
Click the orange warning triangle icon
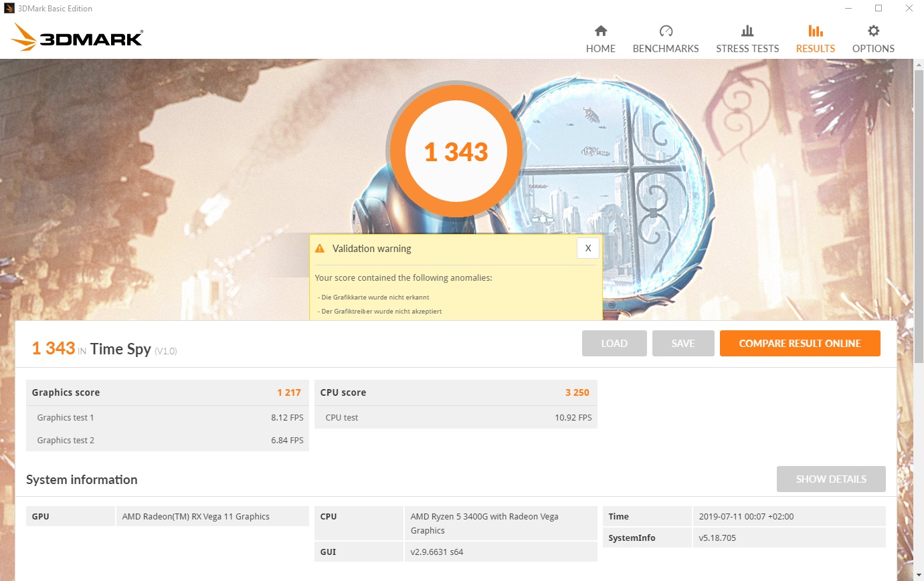(x=320, y=249)
